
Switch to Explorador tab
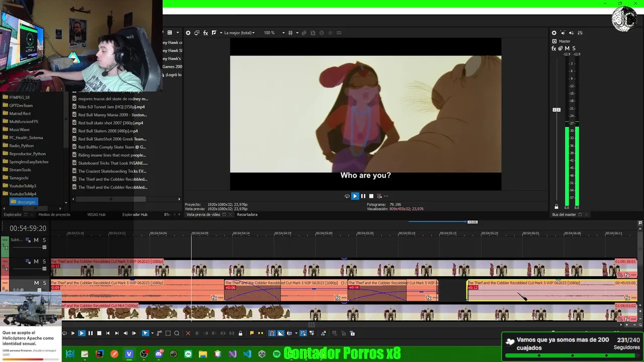point(13,215)
